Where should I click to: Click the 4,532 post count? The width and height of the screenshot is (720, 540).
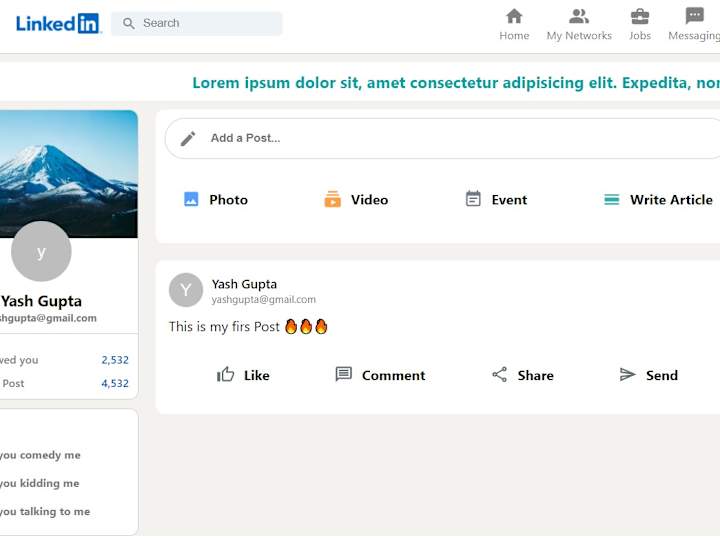click(x=115, y=383)
